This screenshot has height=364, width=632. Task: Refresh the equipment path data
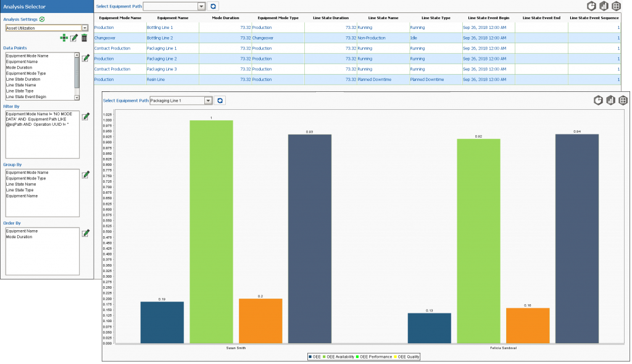(x=214, y=6)
